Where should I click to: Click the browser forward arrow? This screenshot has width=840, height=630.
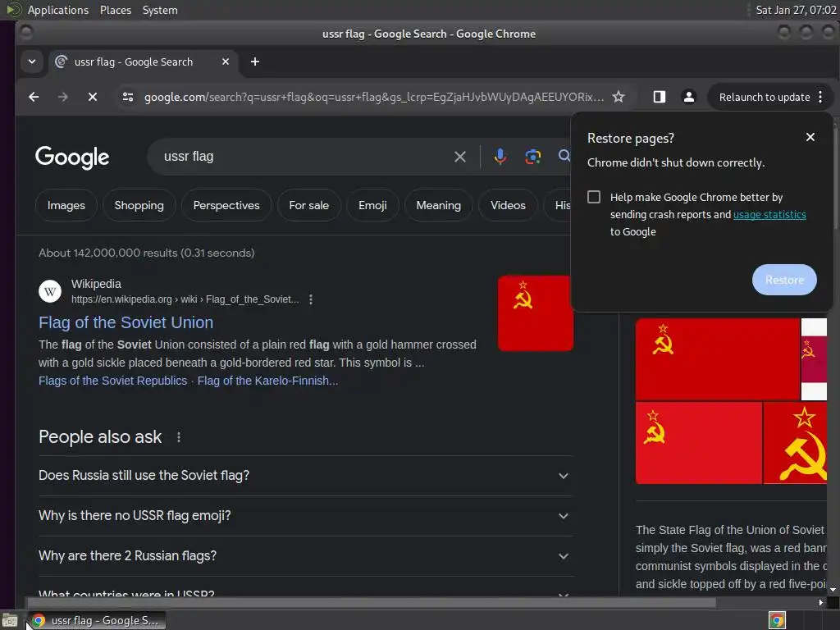[x=62, y=97]
